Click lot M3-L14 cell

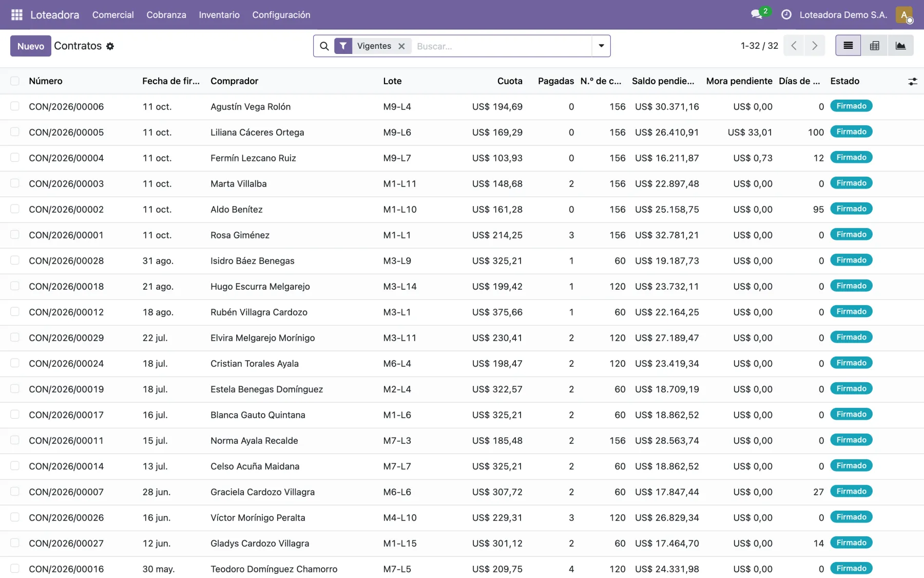[x=400, y=287]
